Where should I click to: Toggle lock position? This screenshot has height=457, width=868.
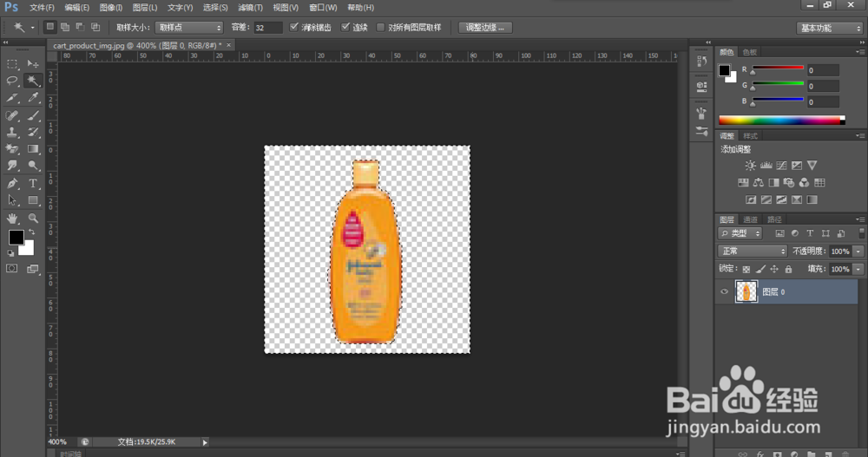pyautogui.click(x=774, y=269)
